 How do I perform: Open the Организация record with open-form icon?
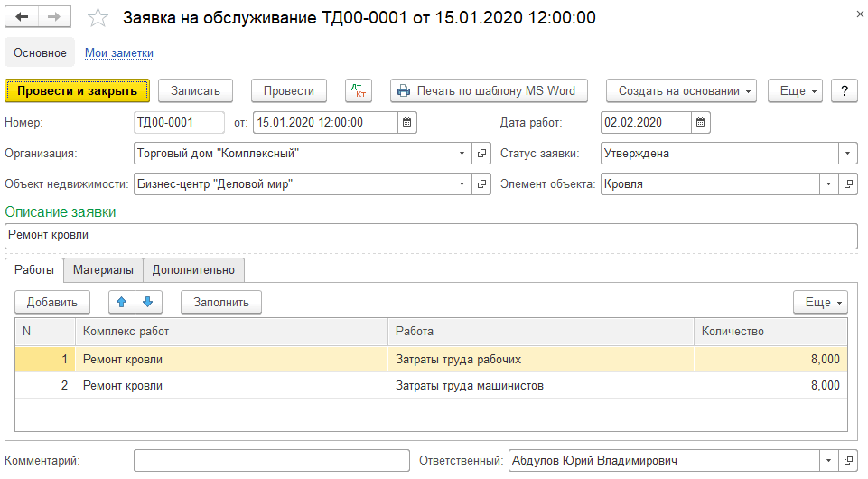point(482,154)
